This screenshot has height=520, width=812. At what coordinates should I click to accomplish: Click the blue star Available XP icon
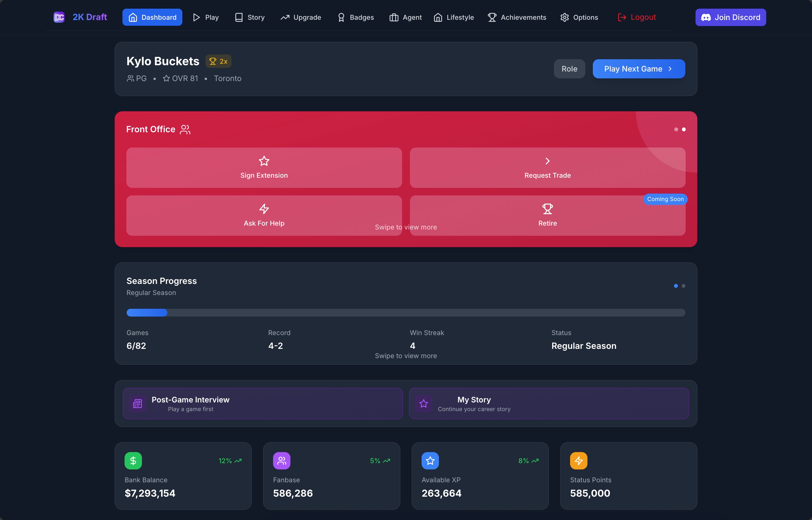[x=430, y=460]
